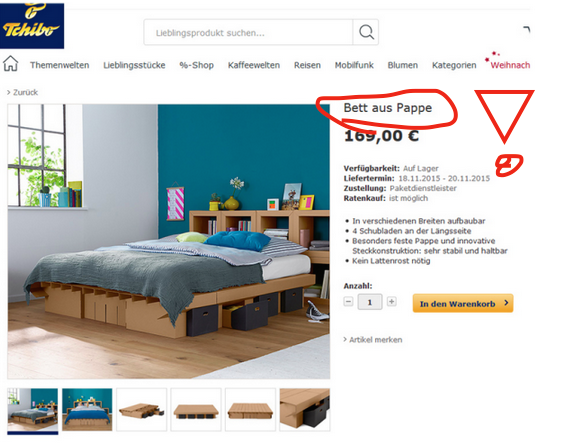Click the Lieblingsprodukt suchen search field

pyautogui.click(x=248, y=32)
